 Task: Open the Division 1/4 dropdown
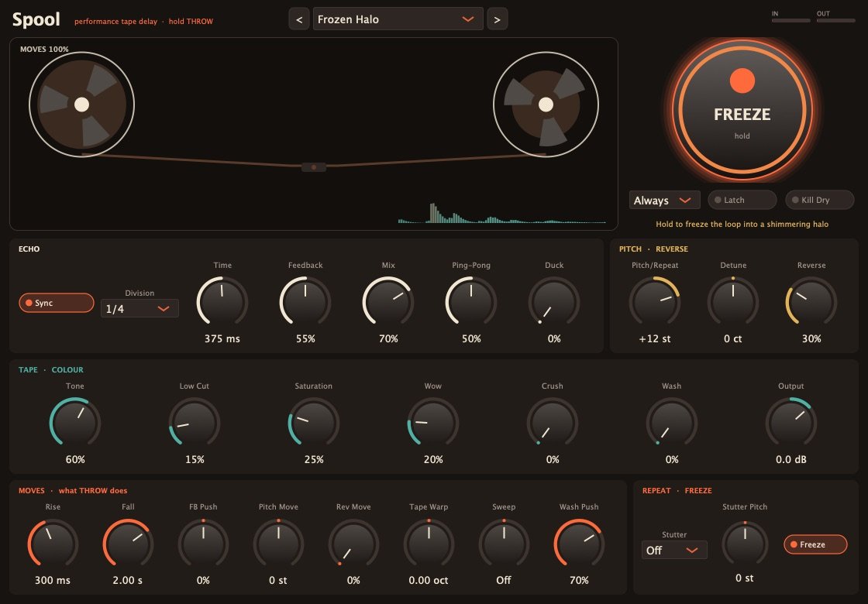pos(139,309)
